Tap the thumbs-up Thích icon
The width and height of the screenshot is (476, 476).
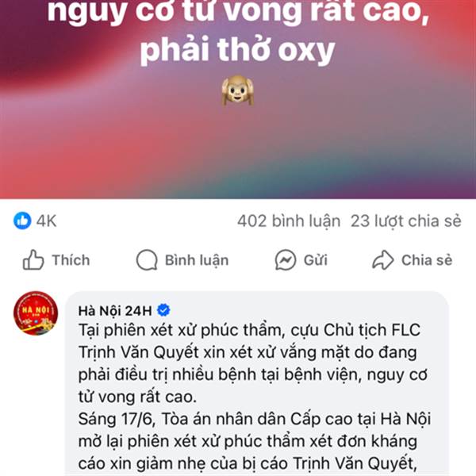point(33,260)
